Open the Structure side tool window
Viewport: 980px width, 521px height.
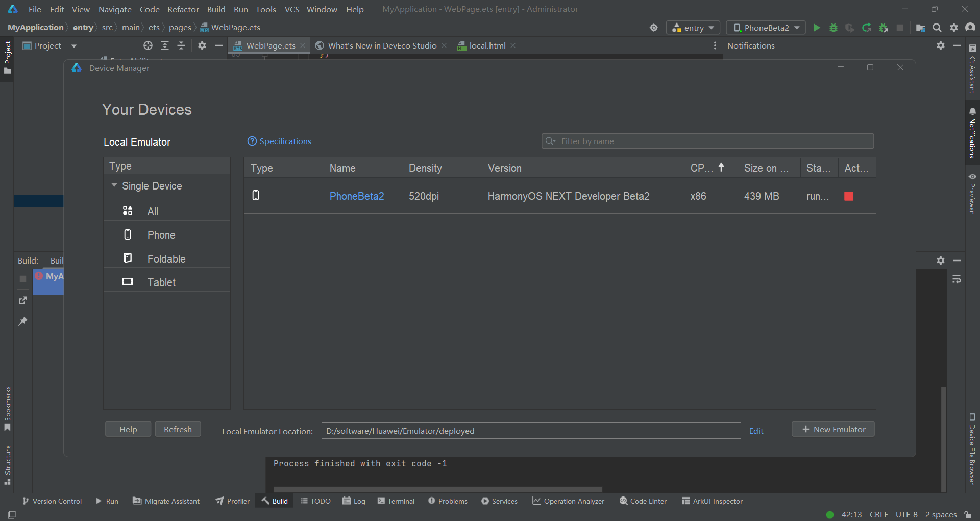[8, 465]
